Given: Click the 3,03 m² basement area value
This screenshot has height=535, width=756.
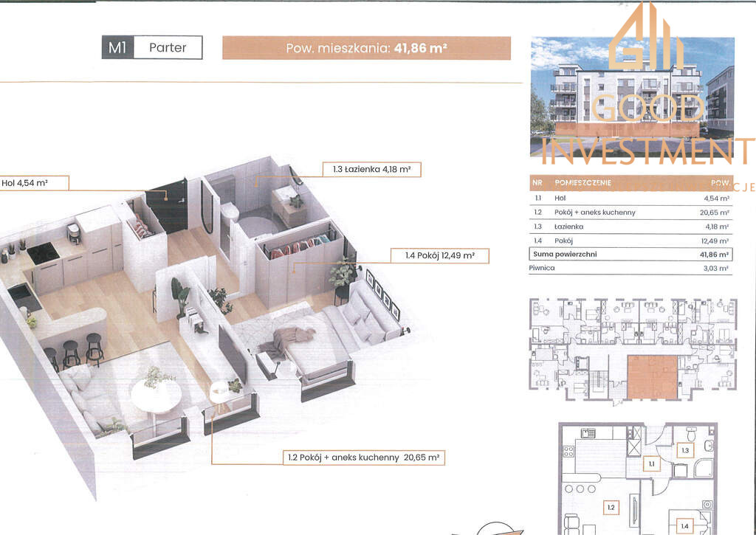Looking at the screenshot, I should [716, 269].
